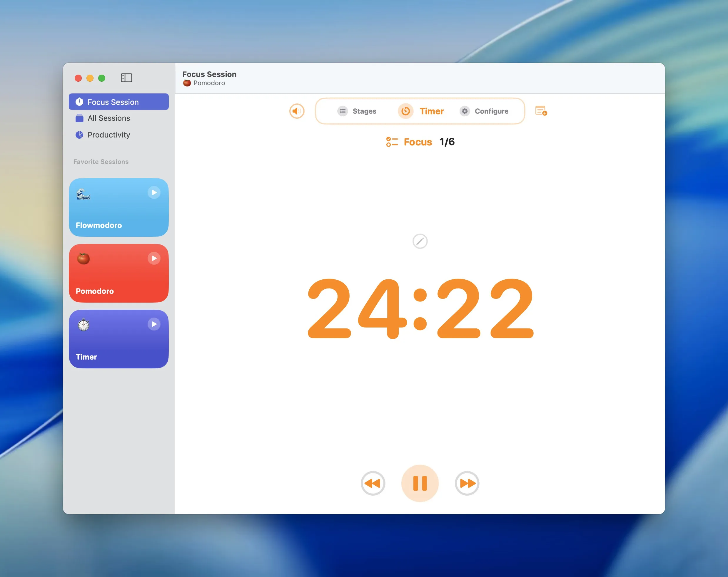Open the Configure tab
This screenshot has width=728, height=577.
(x=484, y=111)
